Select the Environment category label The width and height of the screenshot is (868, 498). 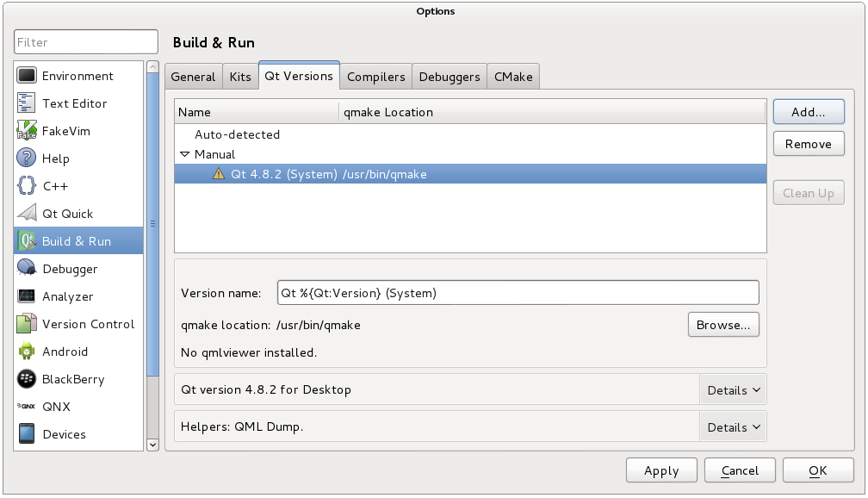pos(77,76)
